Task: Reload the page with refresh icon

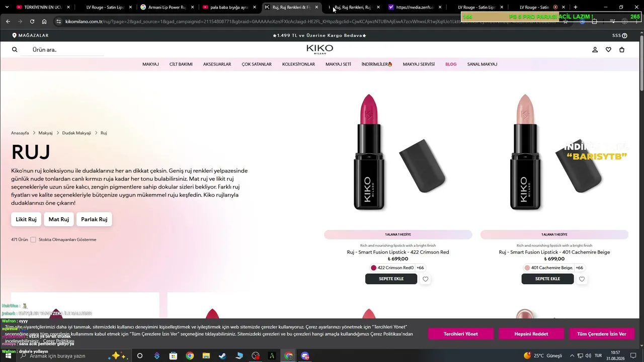Action: tap(32, 22)
